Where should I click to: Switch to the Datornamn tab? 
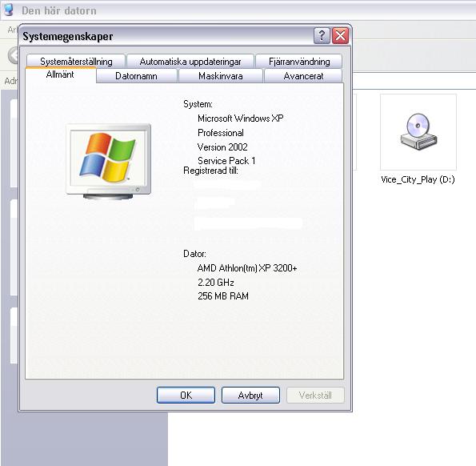[x=136, y=76]
